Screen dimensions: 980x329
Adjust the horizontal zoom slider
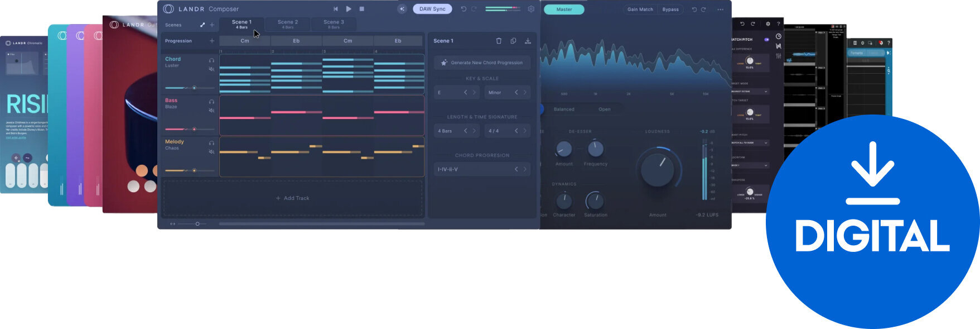192,224
